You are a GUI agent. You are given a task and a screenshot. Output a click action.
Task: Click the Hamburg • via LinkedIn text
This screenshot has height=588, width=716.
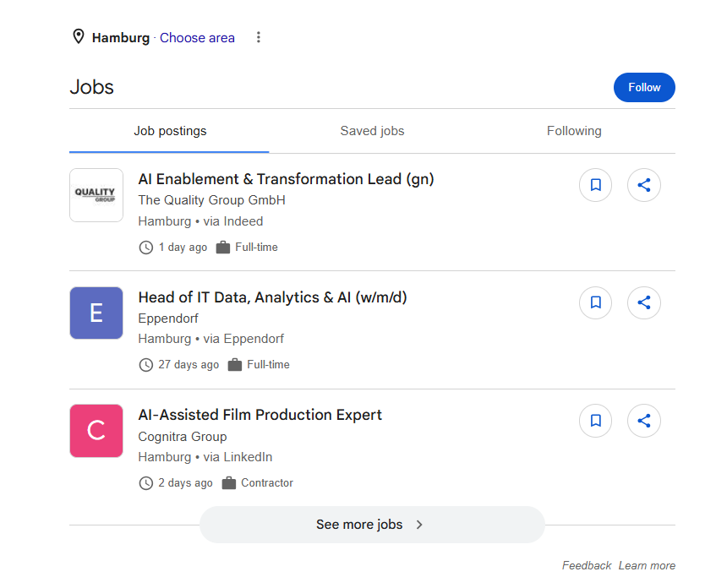tap(205, 457)
